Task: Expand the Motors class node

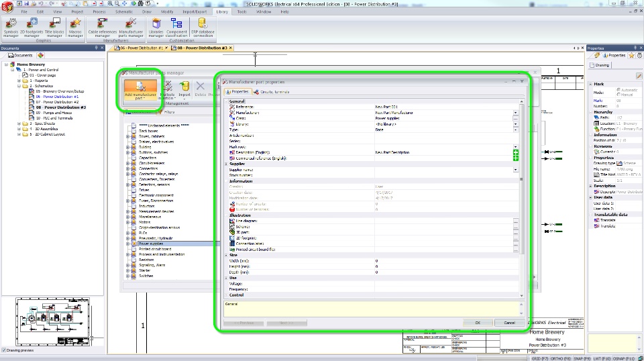Action: tap(127, 222)
